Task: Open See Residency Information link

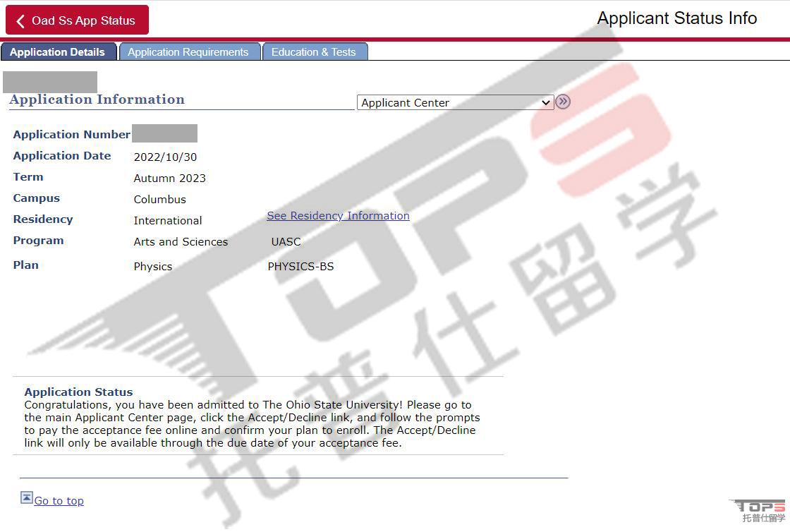Action: (x=338, y=216)
